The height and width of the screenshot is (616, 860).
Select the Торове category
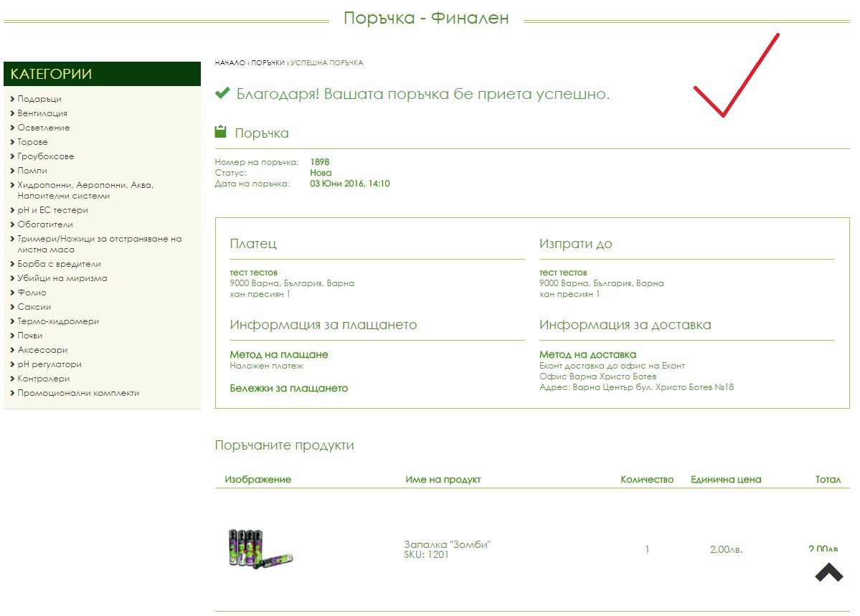point(33,142)
